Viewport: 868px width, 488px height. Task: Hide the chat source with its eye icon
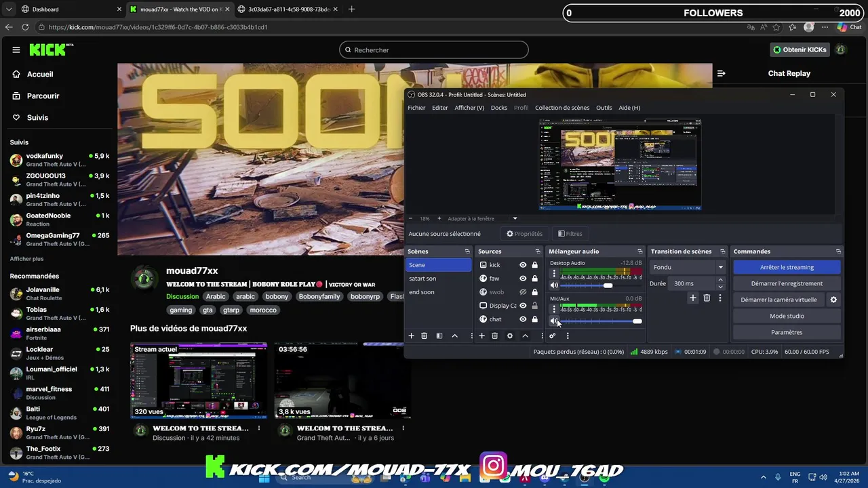(x=523, y=319)
